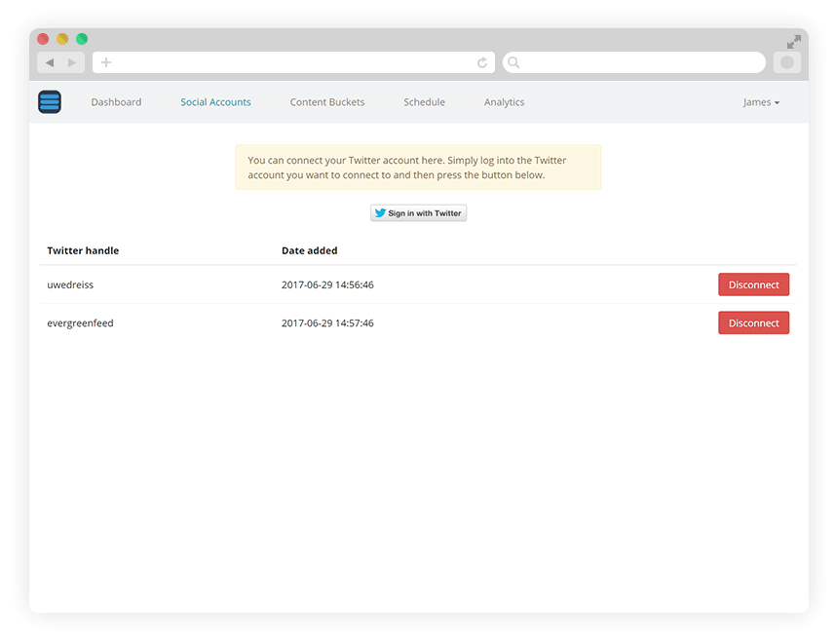Focus the browser address field
This screenshot has height=644, width=836.
click(294, 62)
